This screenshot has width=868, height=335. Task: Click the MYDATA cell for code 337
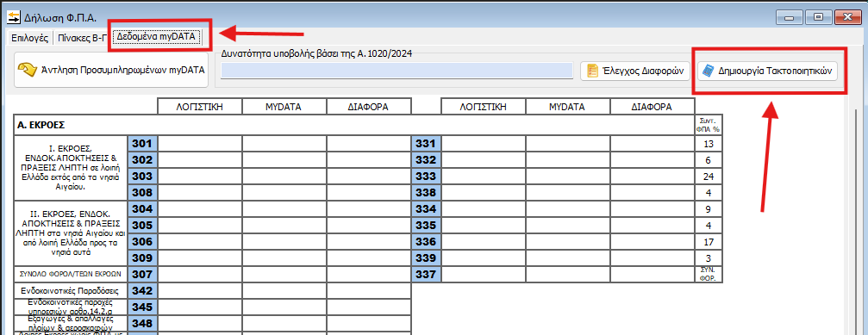pyautogui.click(x=568, y=274)
